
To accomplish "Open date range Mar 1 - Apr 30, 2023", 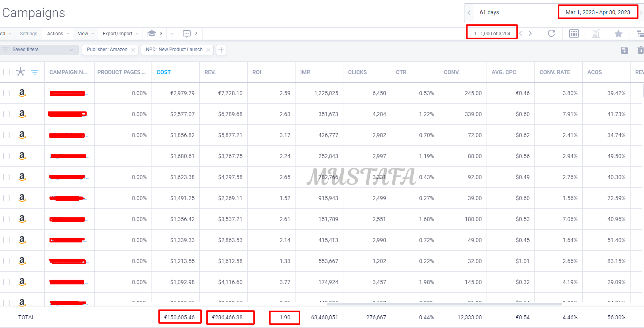I will (597, 12).
